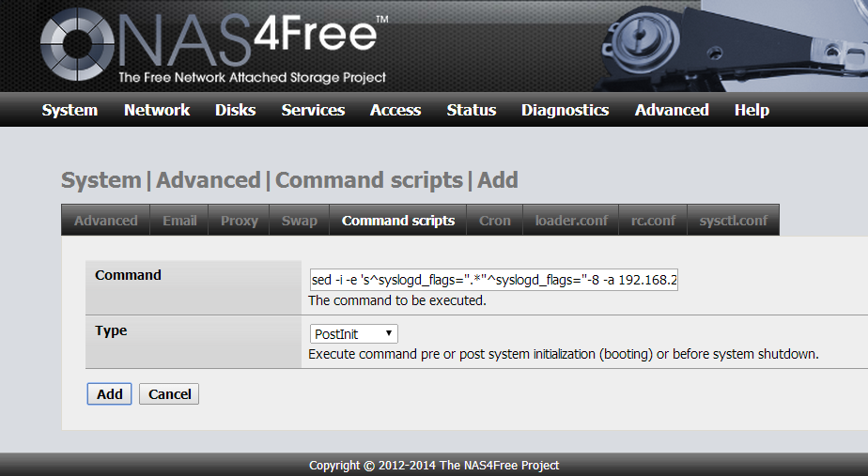Open the Disks menu
This screenshot has height=476, width=868.
pos(235,110)
